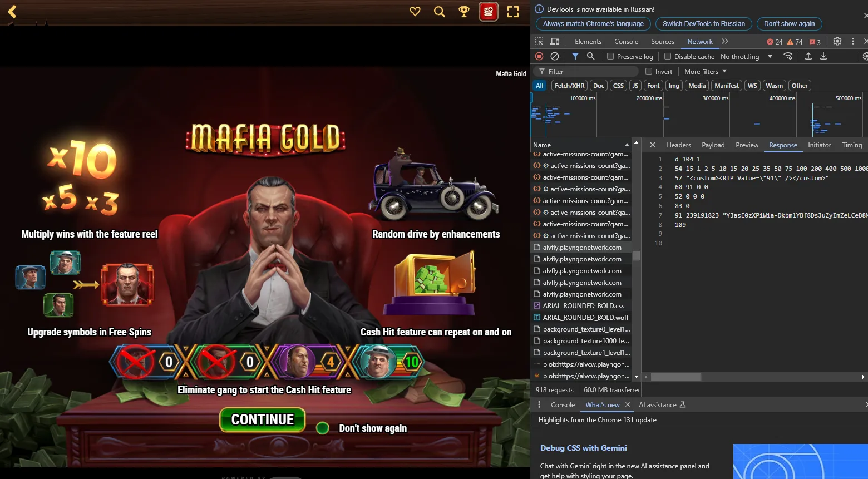
Task: Switch to the Sources panel tab
Action: [x=662, y=42]
